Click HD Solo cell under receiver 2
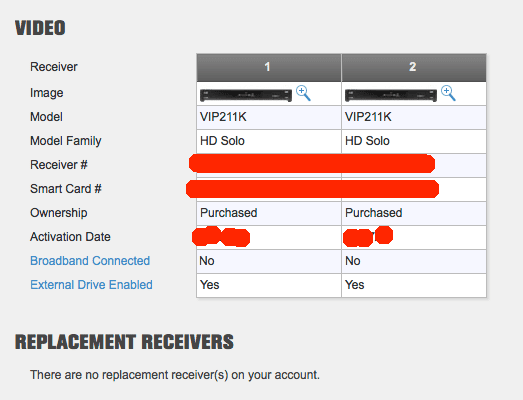The image size is (523, 400). (x=414, y=141)
